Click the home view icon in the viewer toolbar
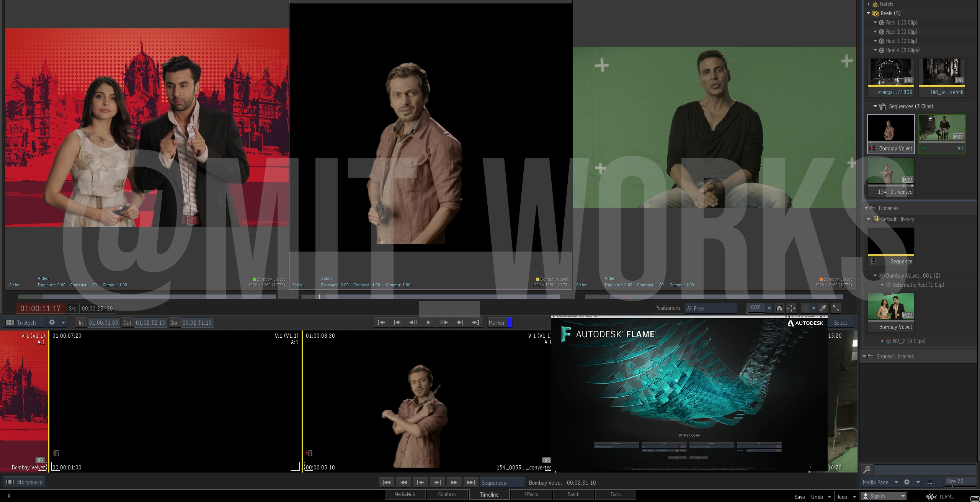This screenshot has height=502, width=980. 779,308
